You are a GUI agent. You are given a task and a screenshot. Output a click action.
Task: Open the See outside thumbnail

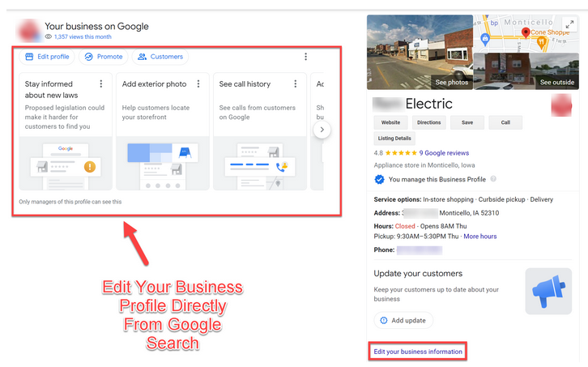(x=526, y=71)
